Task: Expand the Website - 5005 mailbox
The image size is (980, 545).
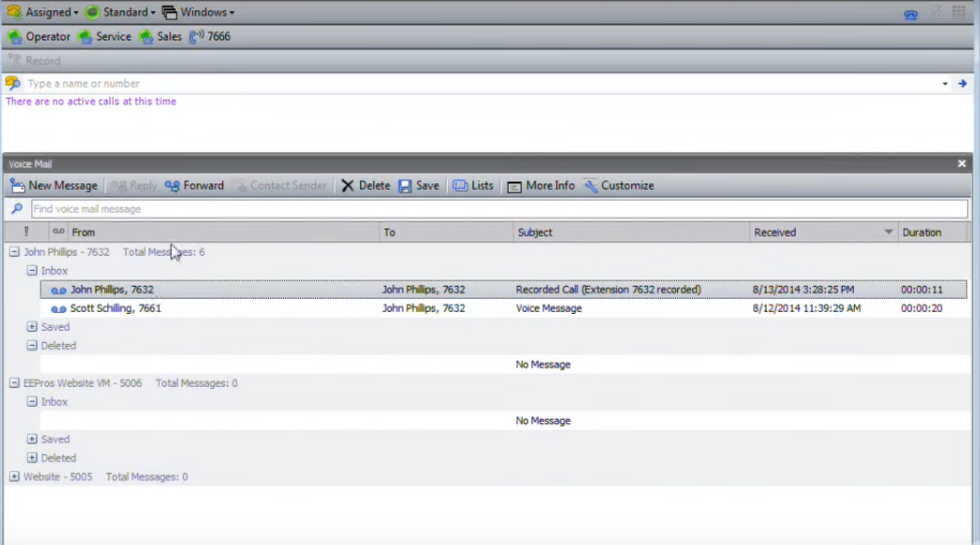Action: tap(14, 476)
